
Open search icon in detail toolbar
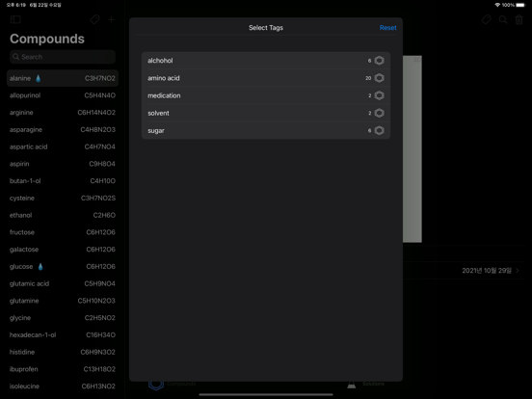[x=503, y=19]
